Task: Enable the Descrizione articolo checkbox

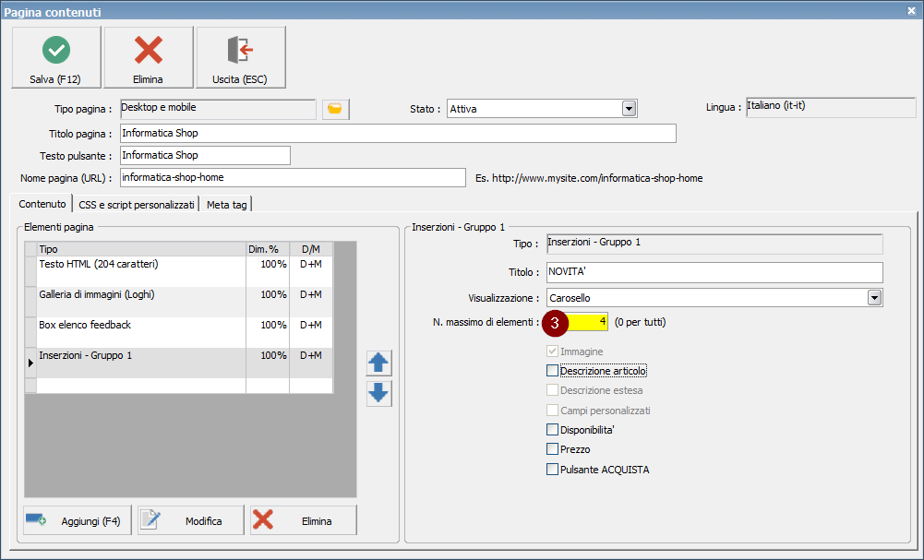Action: coord(553,371)
